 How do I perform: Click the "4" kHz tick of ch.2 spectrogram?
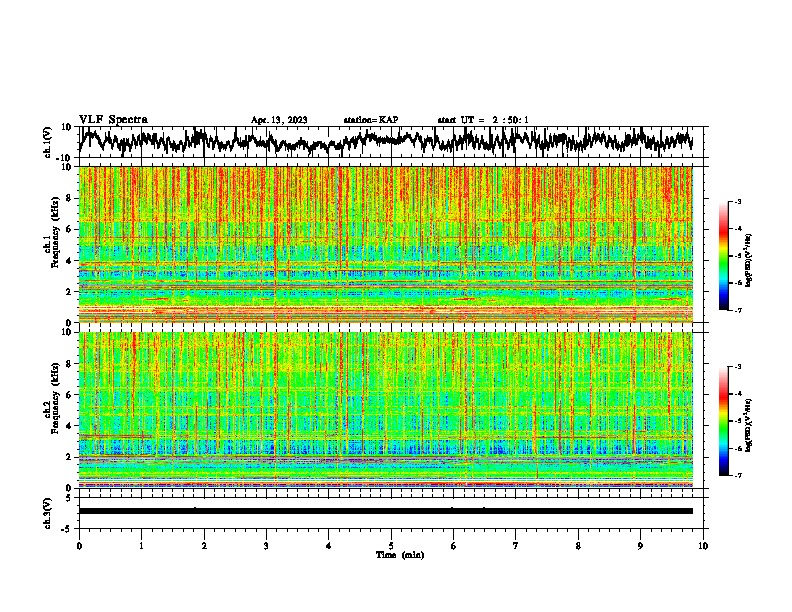pyautogui.click(x=69, y=426)
